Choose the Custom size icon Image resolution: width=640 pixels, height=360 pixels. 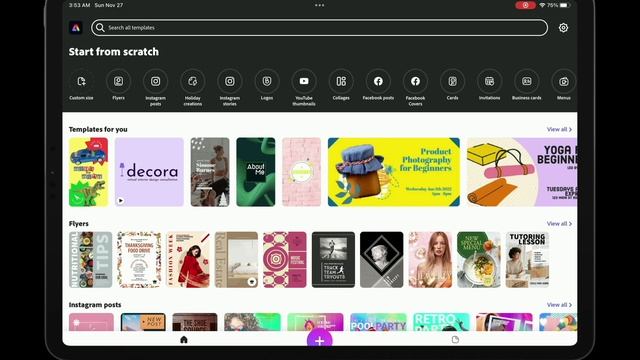point(81,81)
